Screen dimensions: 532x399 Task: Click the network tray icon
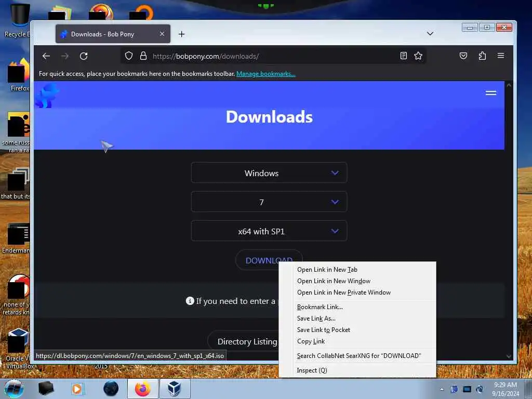(467, 389)
